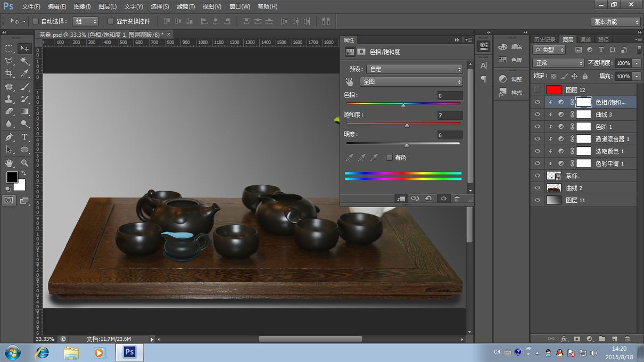Switch to the 通道 tab
Image resolution: width=644 pixels, height=362 pixels.
pyautogui.click(x=585, y=39)
